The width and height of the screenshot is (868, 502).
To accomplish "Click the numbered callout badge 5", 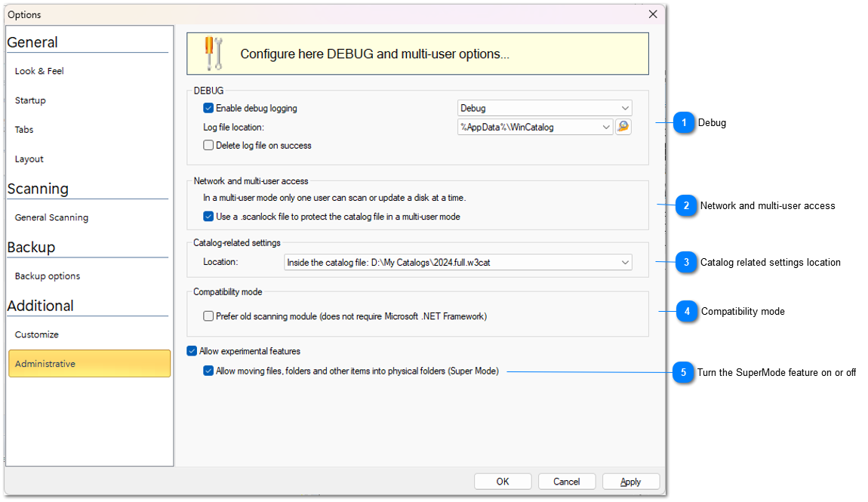I will pos(683,372).
